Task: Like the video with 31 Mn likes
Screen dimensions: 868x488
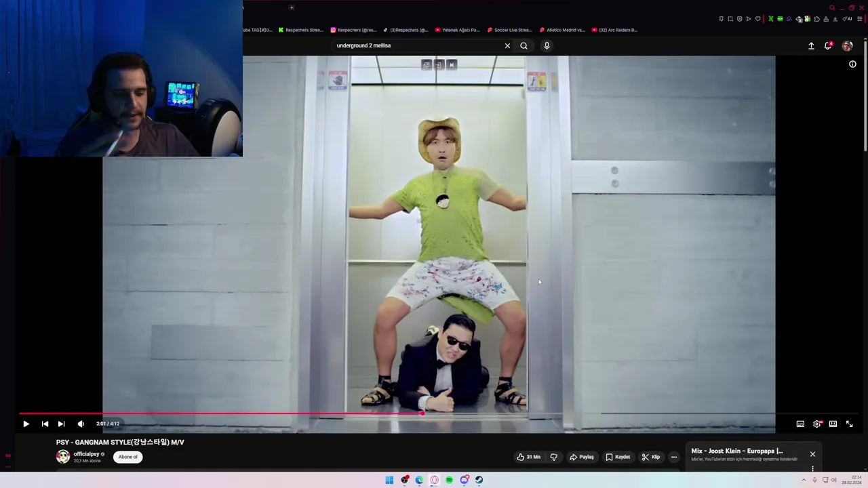Action: 528,457
